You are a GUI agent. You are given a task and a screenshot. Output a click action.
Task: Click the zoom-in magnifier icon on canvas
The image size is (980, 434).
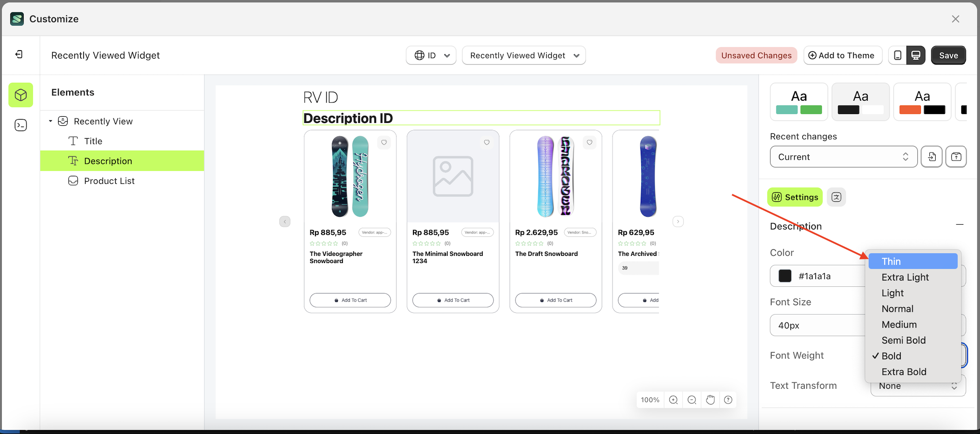[673, 400]
